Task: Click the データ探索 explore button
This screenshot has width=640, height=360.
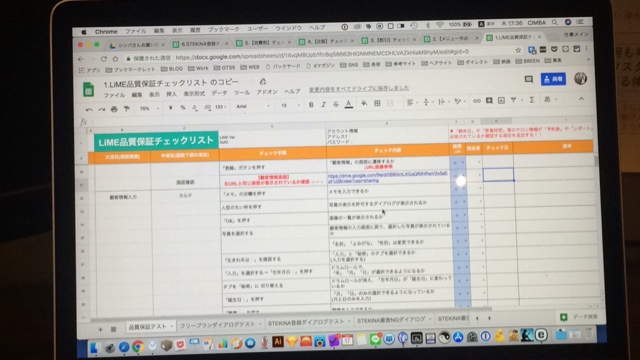Action: (579, 317)
